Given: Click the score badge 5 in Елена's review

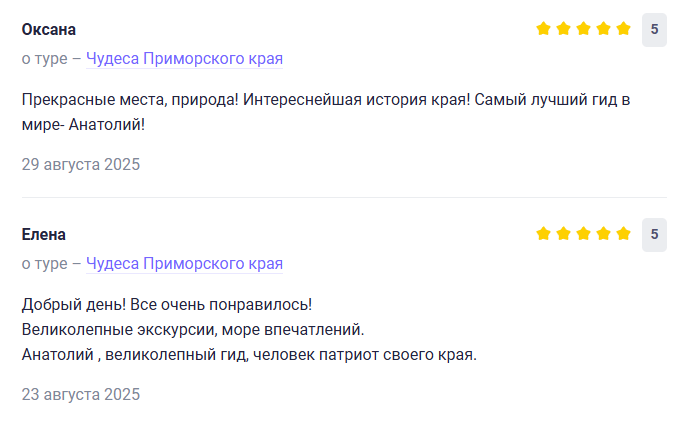Looking at the screenshot, I should tap(654, 234).
